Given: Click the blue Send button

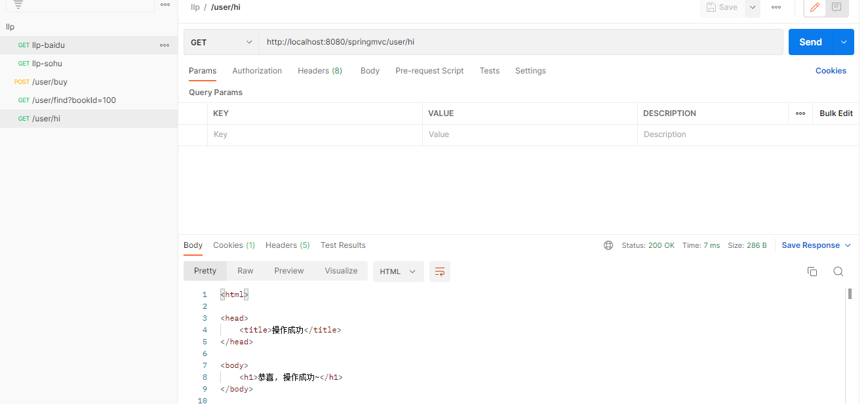Looking at the screenshot, I should coord(810,42).
